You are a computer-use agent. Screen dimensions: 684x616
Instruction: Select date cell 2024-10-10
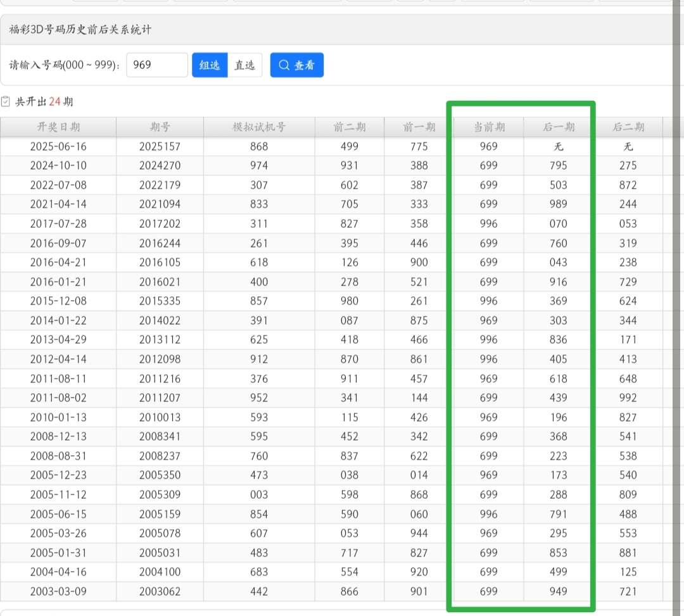(58, 166)
